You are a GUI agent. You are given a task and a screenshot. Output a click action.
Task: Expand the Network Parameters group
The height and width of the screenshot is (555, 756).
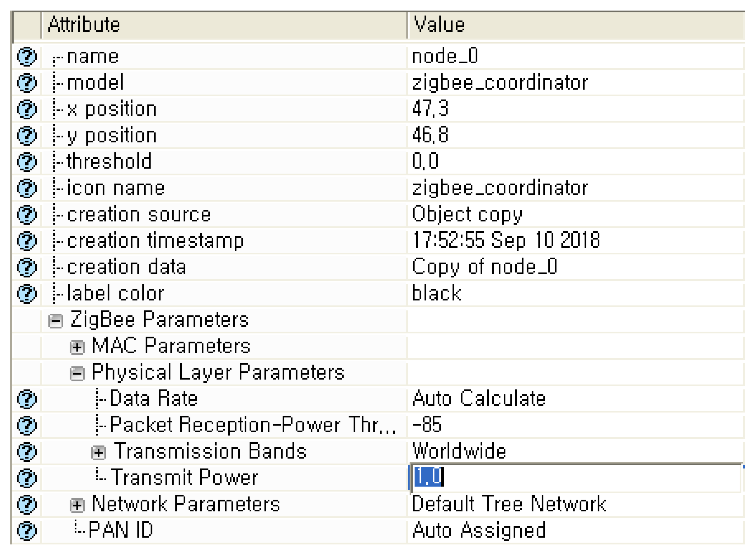pos(77,505)
